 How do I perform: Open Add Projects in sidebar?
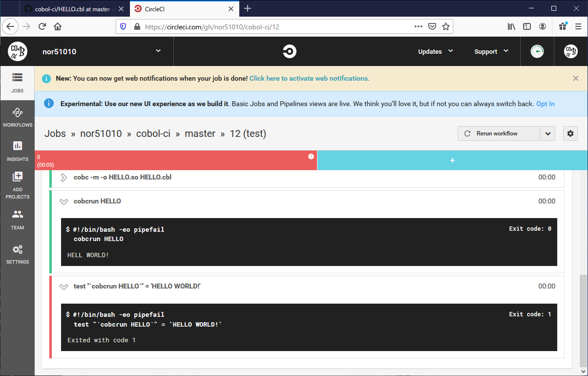[17, 186]
